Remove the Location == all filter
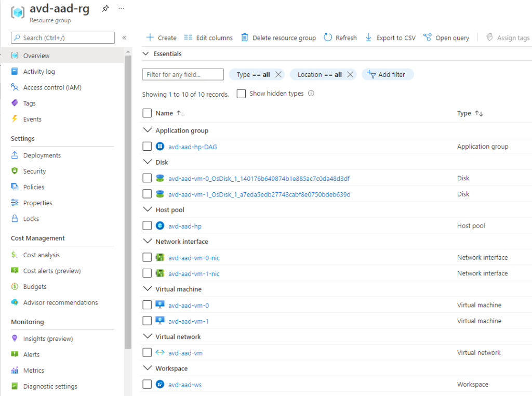The image size is (532, 396). tap(350, 74)
